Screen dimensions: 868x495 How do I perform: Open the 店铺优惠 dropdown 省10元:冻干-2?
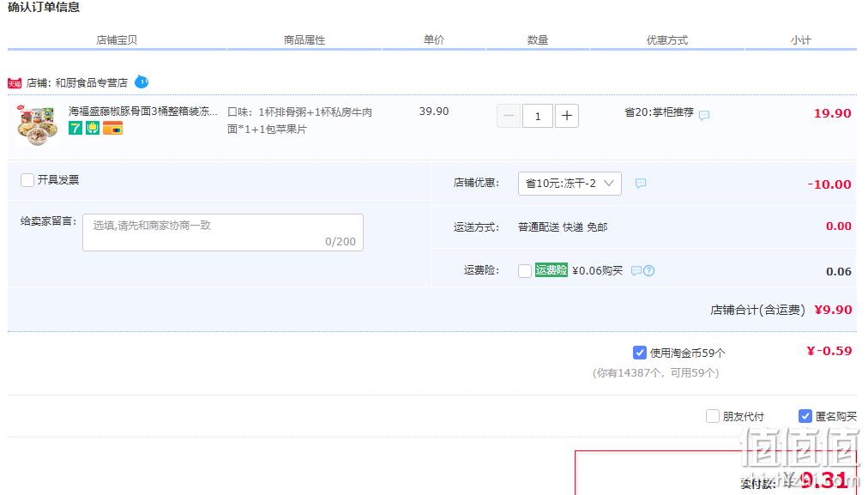point(570,184)
